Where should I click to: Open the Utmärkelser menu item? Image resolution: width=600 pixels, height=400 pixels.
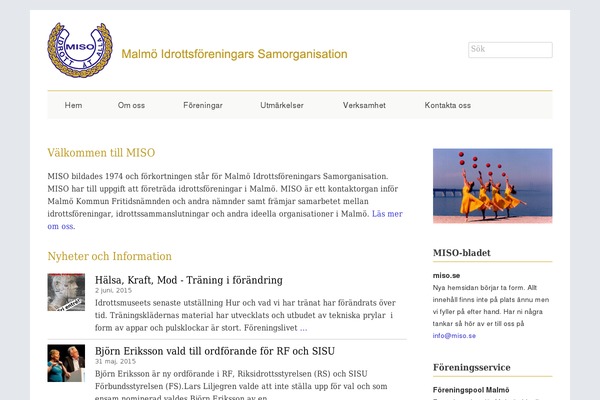pyautogui.click(x=282, y=105)
